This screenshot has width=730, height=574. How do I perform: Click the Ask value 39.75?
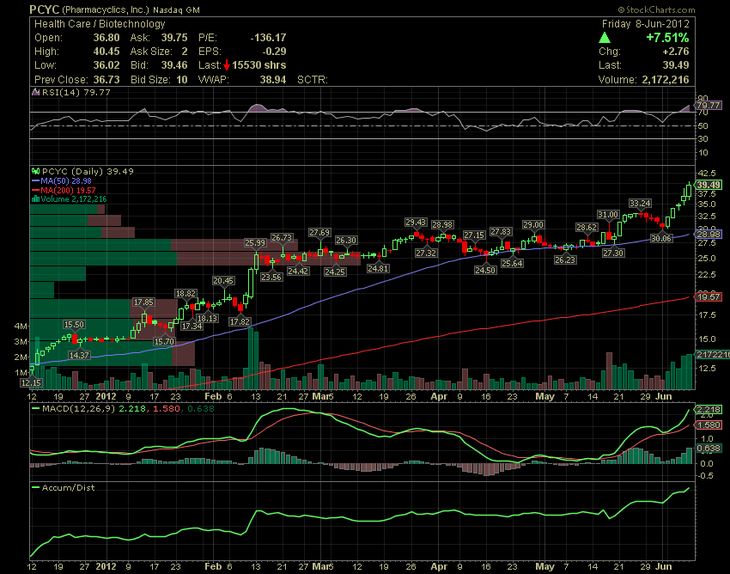click(174, 37)
